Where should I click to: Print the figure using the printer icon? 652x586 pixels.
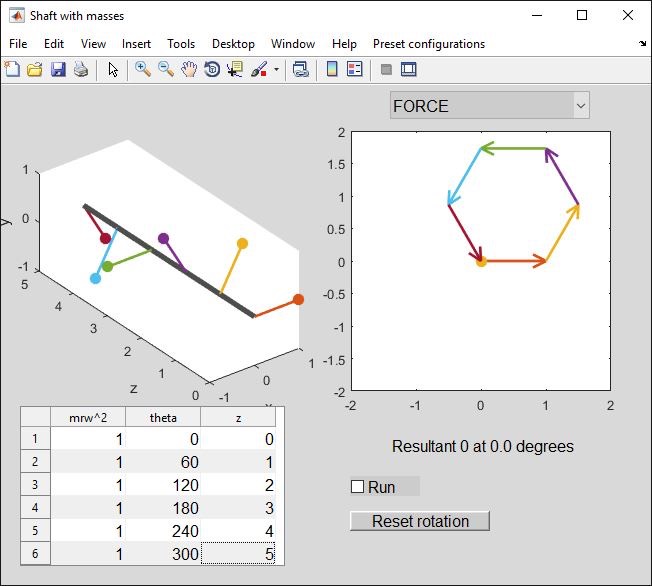[80, 70]
